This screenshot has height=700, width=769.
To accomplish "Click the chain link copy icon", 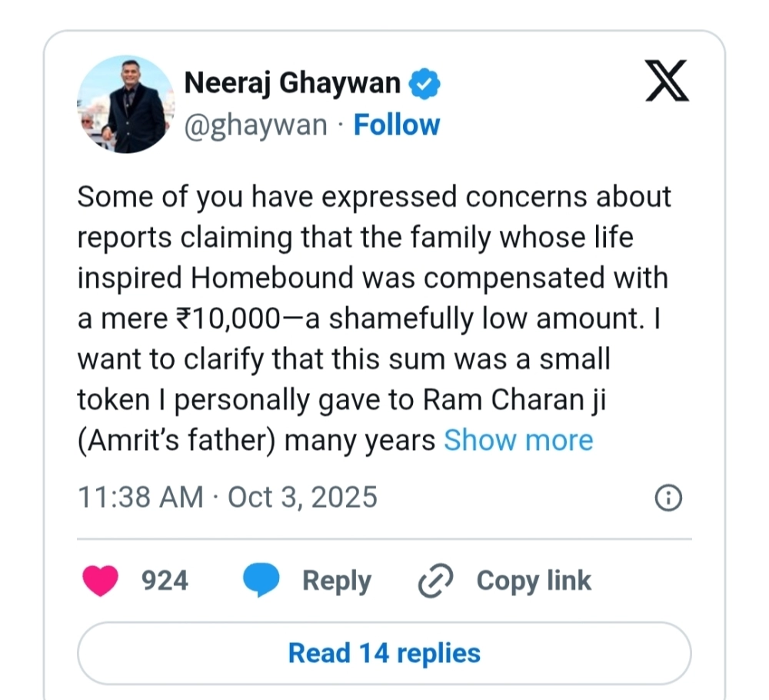I will pos(436,581).
